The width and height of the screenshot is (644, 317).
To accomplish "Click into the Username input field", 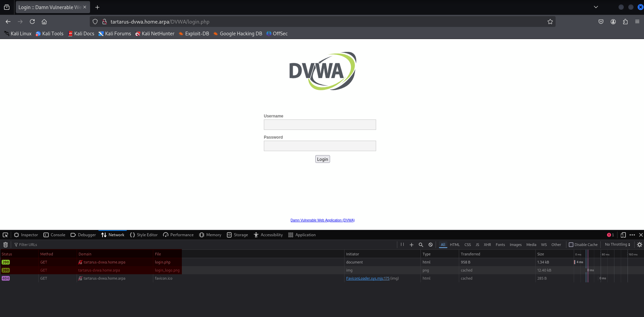I will pos(320,125).
